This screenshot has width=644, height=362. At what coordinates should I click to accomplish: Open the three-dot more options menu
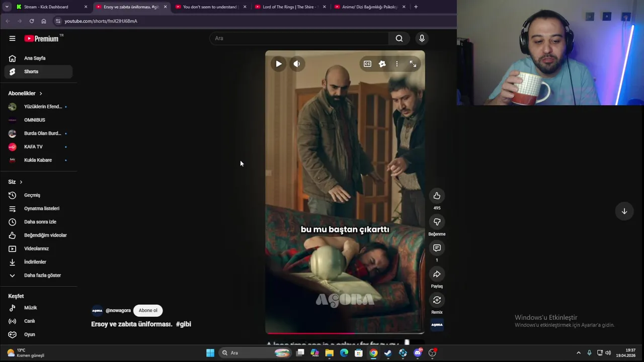pyautogui.click(x=396, y=64)
